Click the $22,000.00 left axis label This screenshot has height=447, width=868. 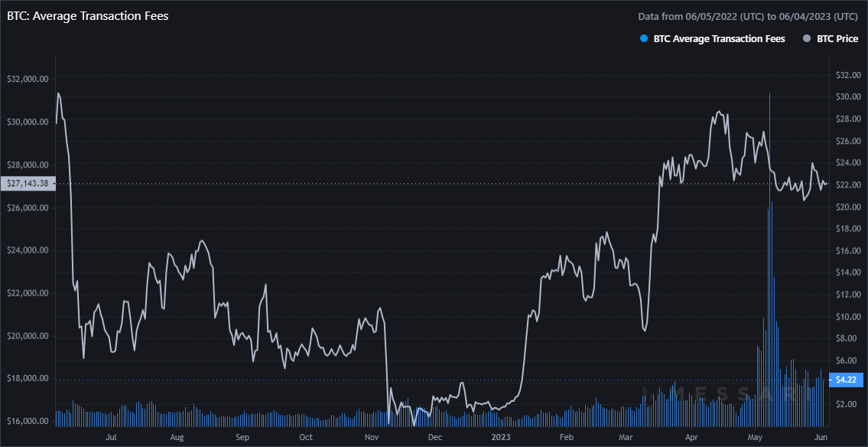coord(26,294)
